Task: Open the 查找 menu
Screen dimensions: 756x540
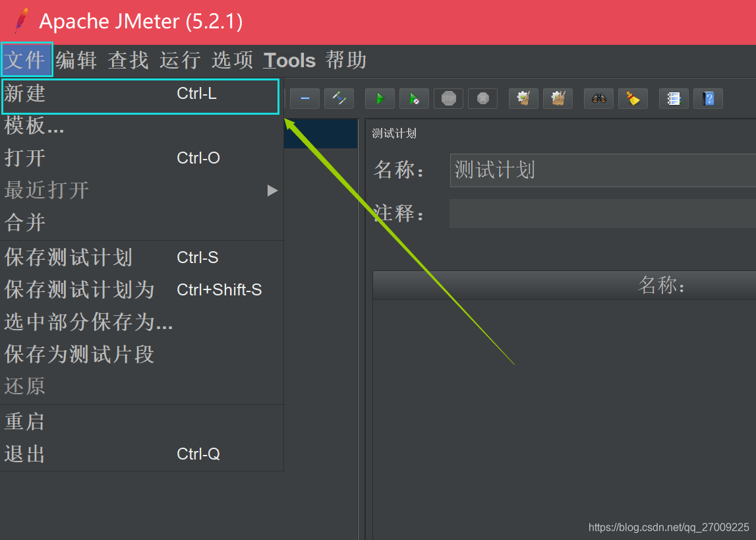Action: (128, 60)
